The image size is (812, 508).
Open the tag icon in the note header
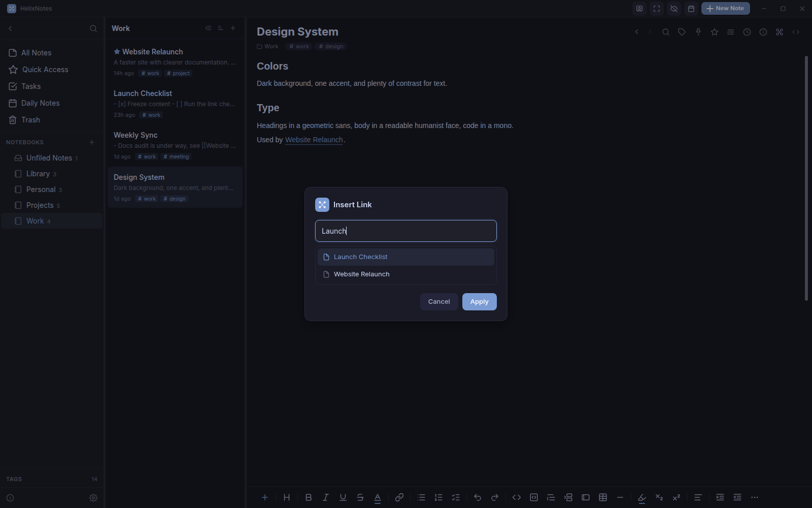pos(682,32)
